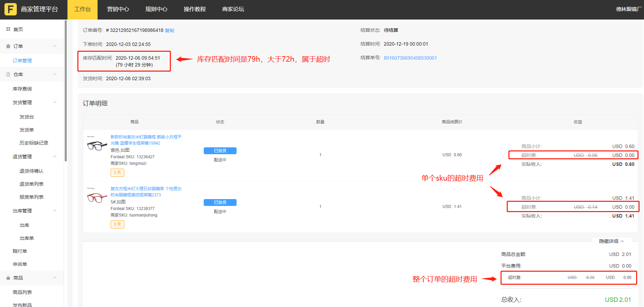
Task: Open the 规则中心 top menu
Action: point(156,9)
